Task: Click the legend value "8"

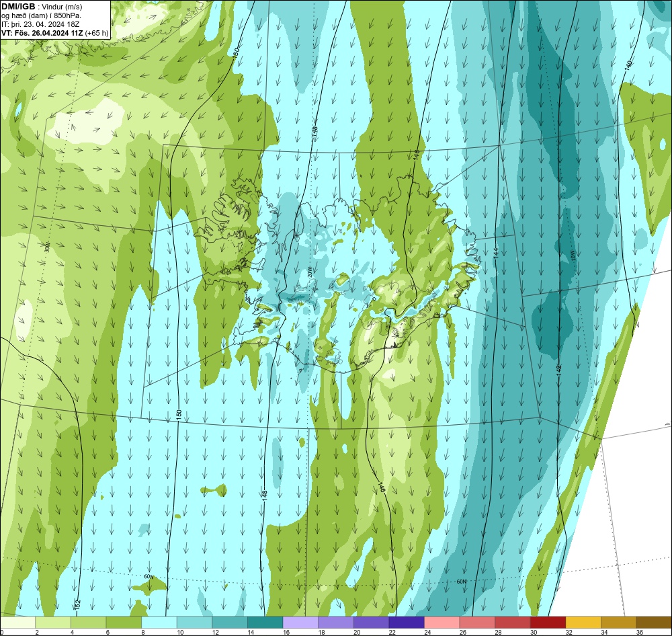Action: pyautogui.click(x=142, y=632)
